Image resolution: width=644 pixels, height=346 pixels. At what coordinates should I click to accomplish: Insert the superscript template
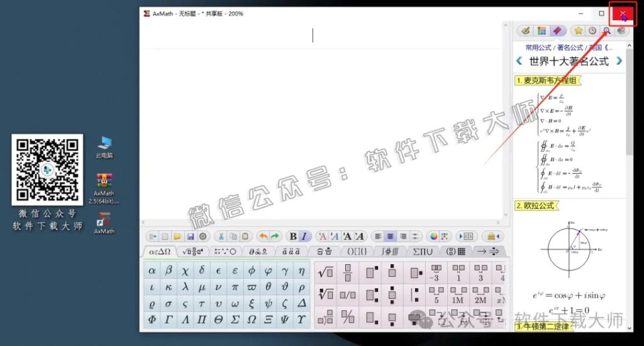tap(372, 272)
